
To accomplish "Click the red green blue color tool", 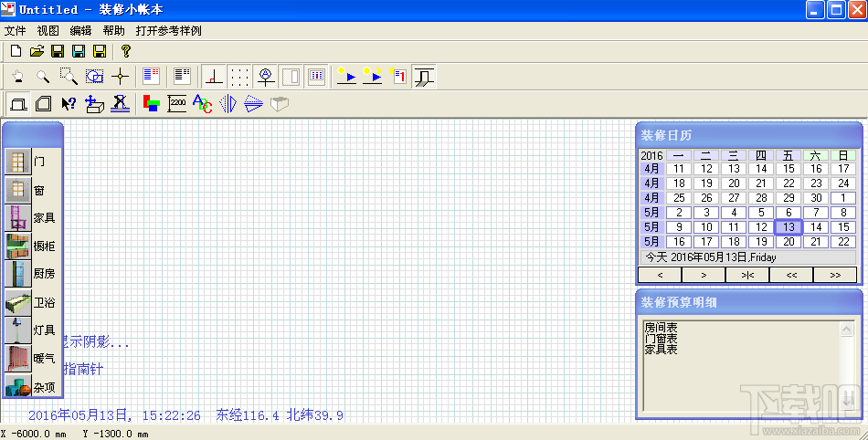I will click(151, 103).
